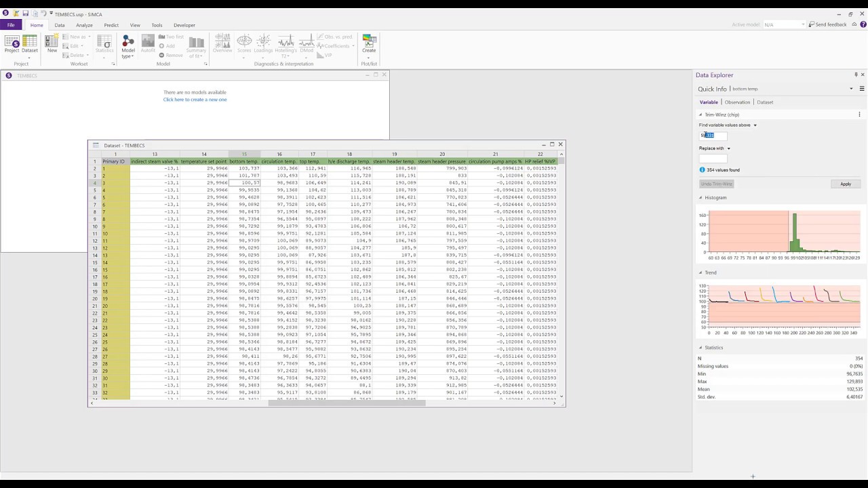Image resolution: width=868 pixels, height=488 pixels.
Task: Open the Project button in the ribbon
Action: tap(12, 45)
